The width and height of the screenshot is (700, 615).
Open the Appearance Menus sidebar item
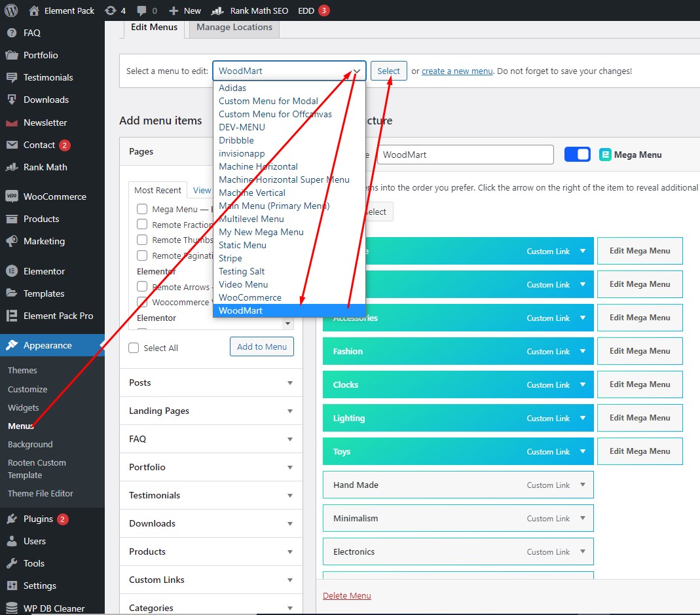click(x=21, y=426)
